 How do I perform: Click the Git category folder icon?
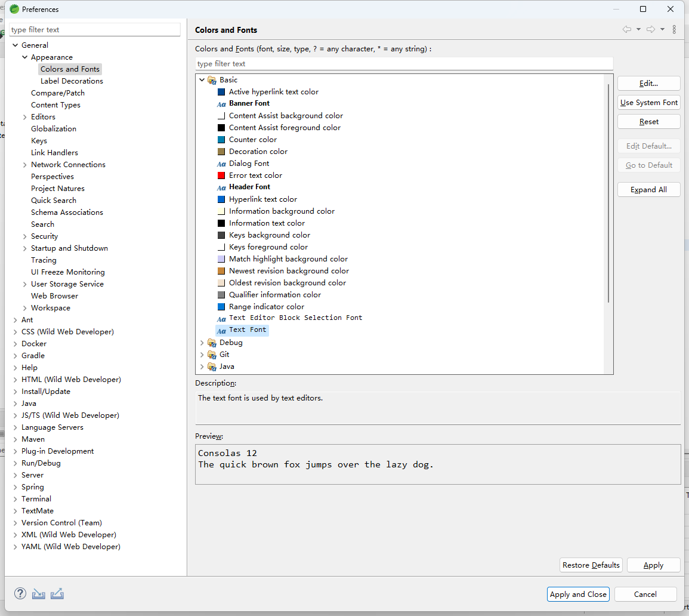pos(212,355)
